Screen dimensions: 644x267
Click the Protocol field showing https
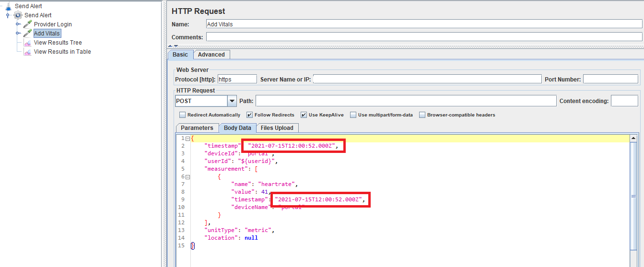click(237, 80)
